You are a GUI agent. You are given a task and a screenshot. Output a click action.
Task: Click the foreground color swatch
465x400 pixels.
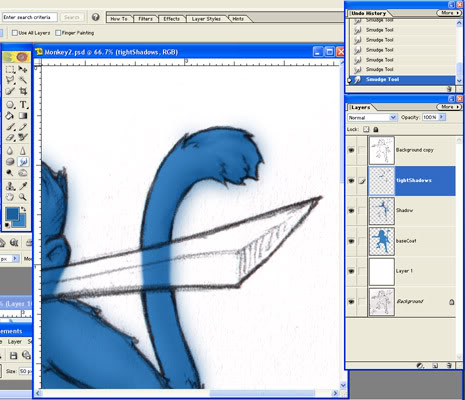click(12, 214)
